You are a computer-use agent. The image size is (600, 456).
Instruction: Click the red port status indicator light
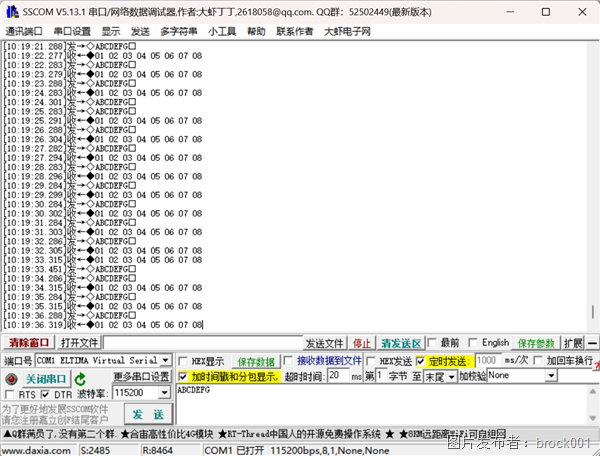[x=12, y=379]
